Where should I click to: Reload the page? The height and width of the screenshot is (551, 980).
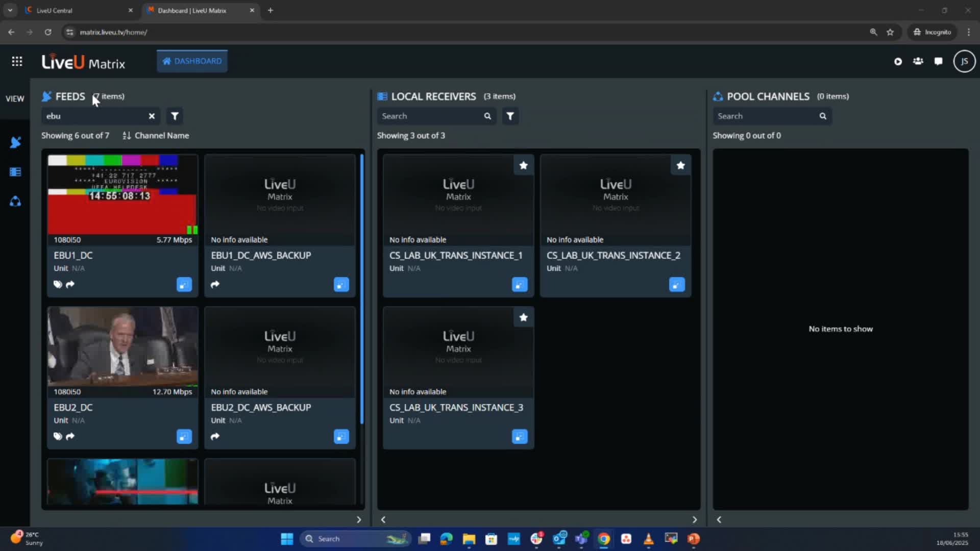(x=48, y=32)
